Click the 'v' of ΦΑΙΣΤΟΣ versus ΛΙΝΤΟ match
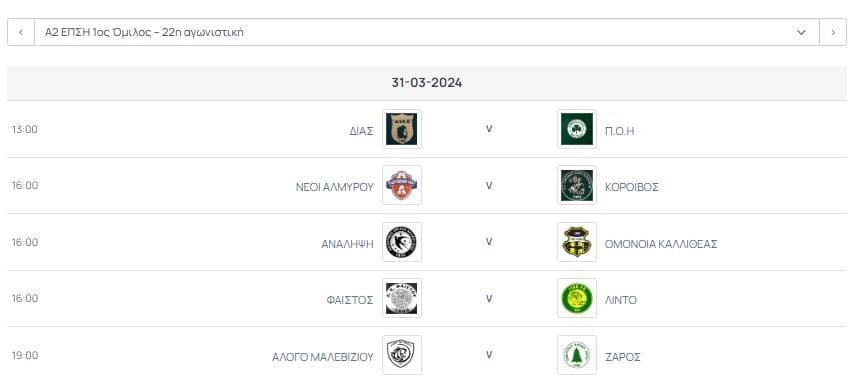This screenshot has height=392, width=855. 489,298
